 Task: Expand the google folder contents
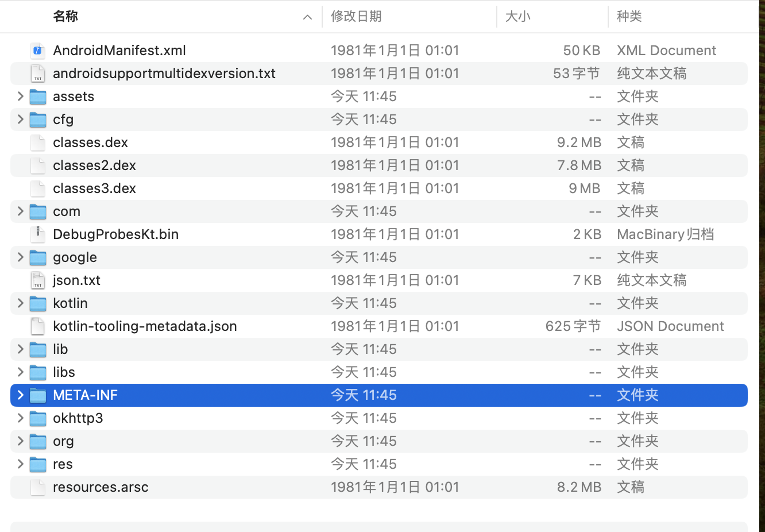[x=21, y=257]
